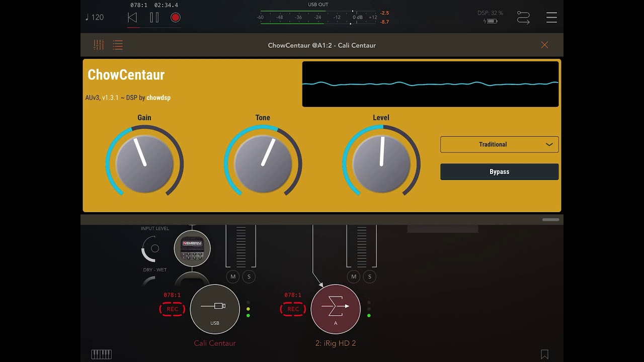
Task: Open the preset list icon in plugin header
Action: tap(118, 45)
